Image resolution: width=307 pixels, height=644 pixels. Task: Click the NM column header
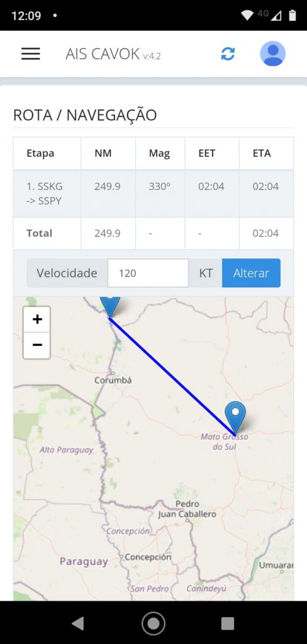coord(103,153)
